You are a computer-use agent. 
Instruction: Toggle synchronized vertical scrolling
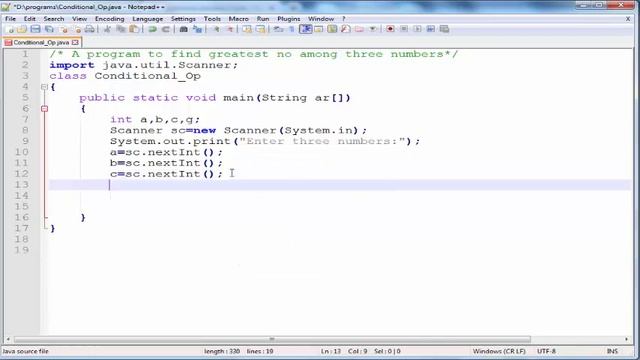coord(247,29)
